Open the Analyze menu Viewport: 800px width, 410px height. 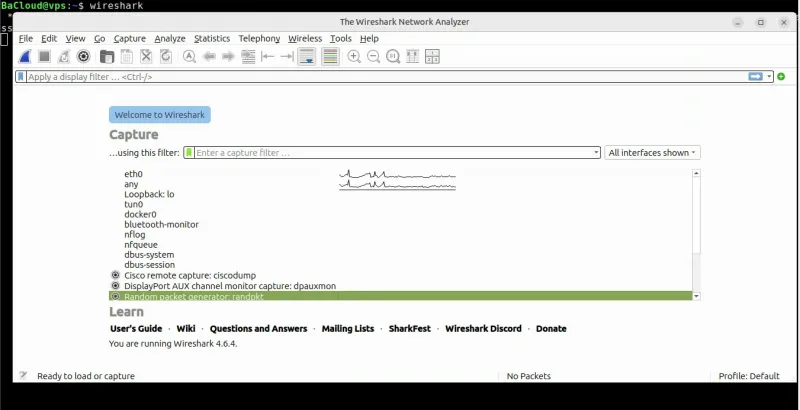click(170, 38)
